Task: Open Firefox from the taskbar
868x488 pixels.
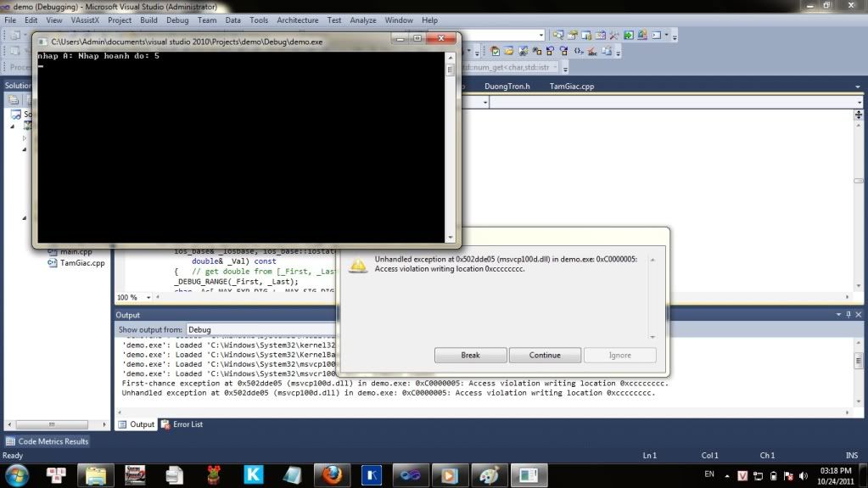Action: 332,475
